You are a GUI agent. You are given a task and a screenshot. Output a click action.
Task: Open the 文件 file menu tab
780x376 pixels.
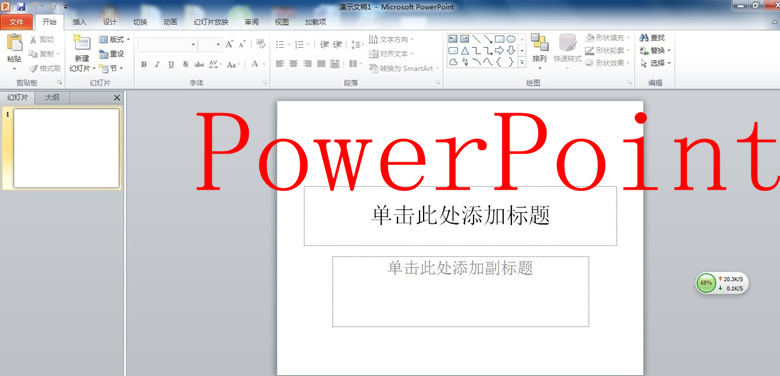tap(16, 22)
